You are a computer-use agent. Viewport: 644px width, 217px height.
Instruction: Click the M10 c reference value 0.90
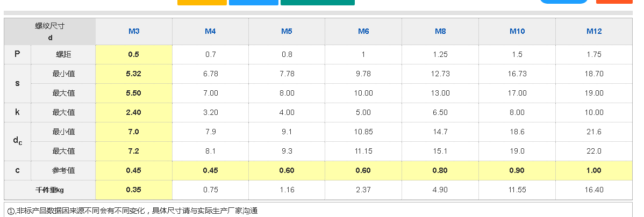coord(517,170)
